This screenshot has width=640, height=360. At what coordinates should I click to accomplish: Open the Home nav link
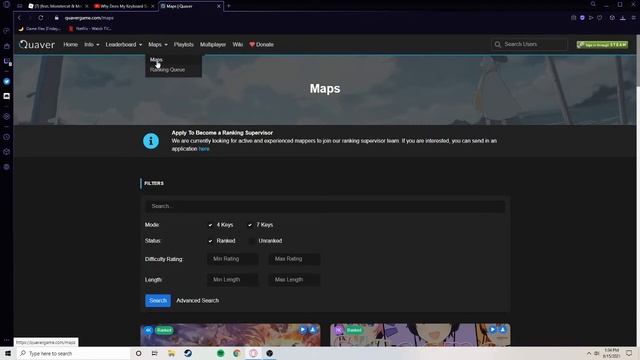pos(71,44)
